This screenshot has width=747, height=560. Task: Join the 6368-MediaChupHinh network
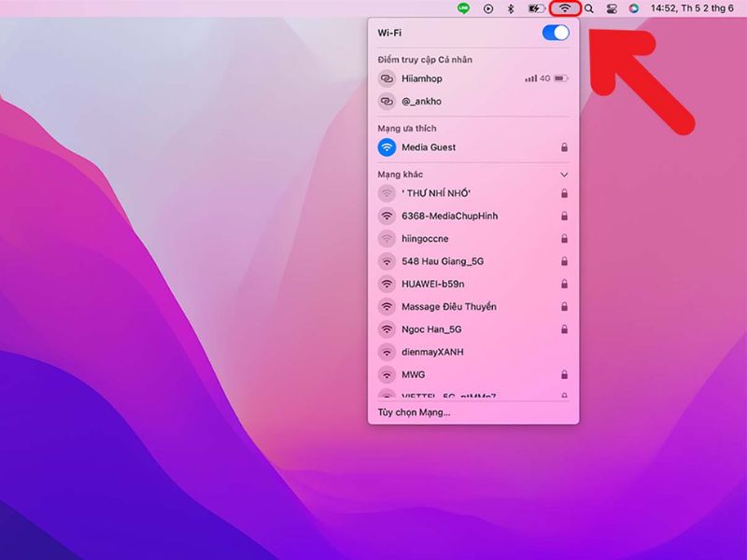[x=473, y=217]
